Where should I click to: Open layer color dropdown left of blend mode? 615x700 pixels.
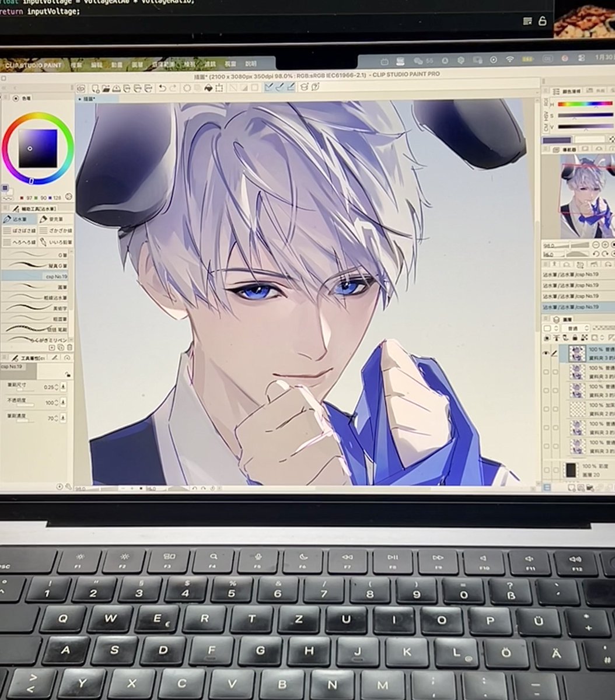click(x=551, y=328)
